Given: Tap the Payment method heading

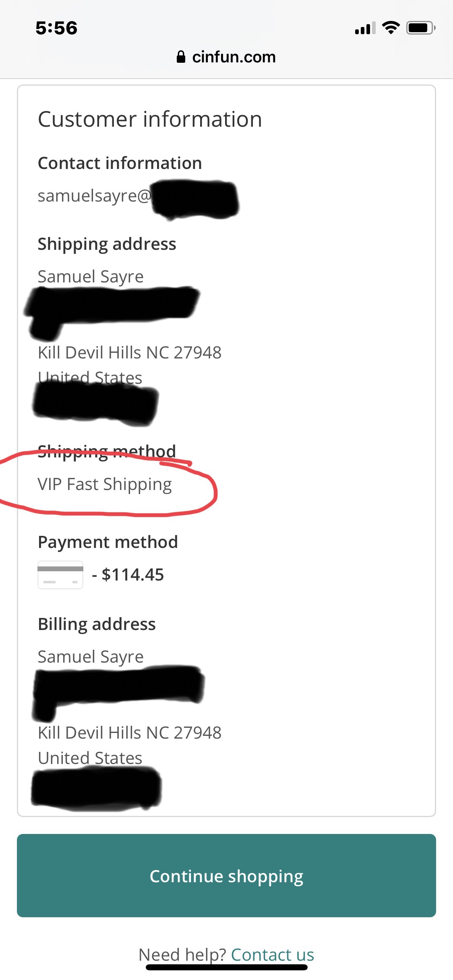Looking at the screenshot, I should click(108, 542).
